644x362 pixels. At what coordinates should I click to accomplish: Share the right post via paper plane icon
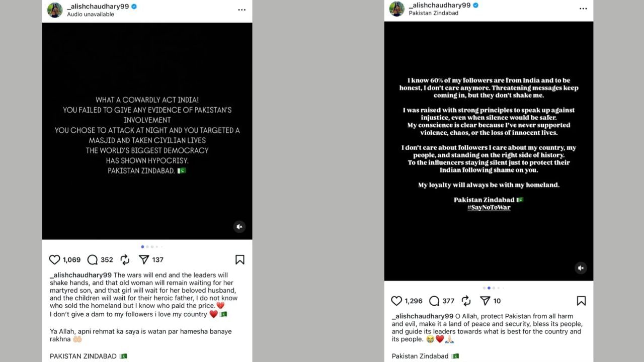[x=485, y=301]
